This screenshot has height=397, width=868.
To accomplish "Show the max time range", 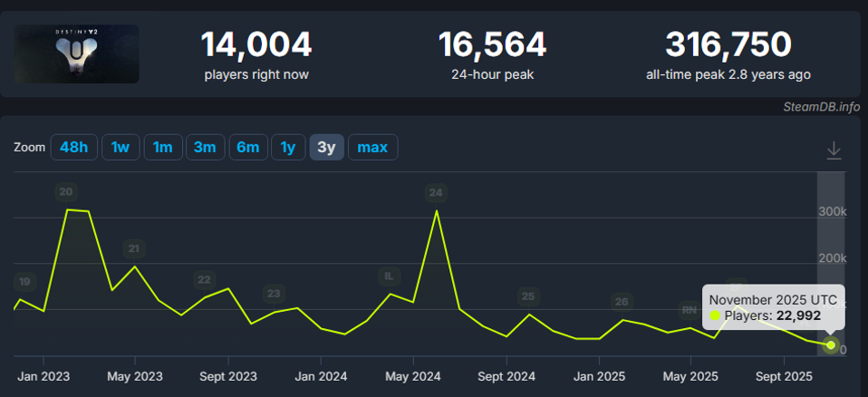I will click(372, 147).
